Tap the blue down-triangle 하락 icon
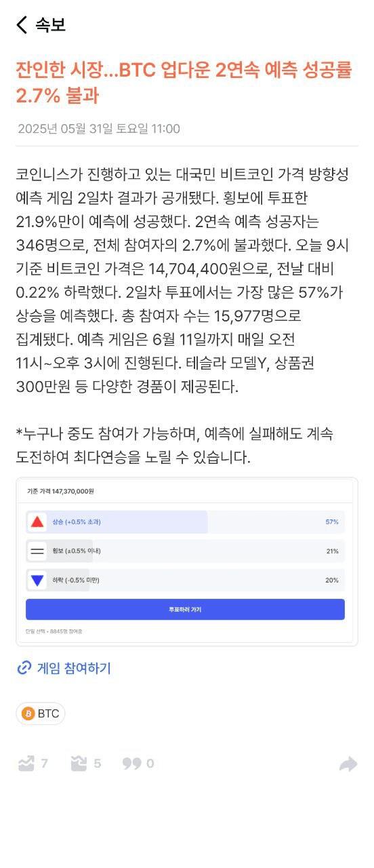The image size is (374, 868). (37, 580)
